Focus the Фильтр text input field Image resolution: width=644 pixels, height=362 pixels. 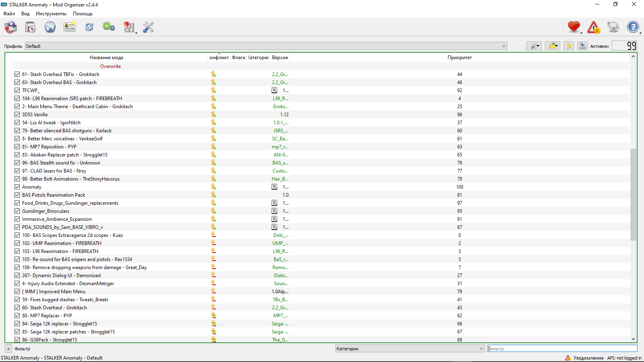pyautogui.click(x=562, y=349)
